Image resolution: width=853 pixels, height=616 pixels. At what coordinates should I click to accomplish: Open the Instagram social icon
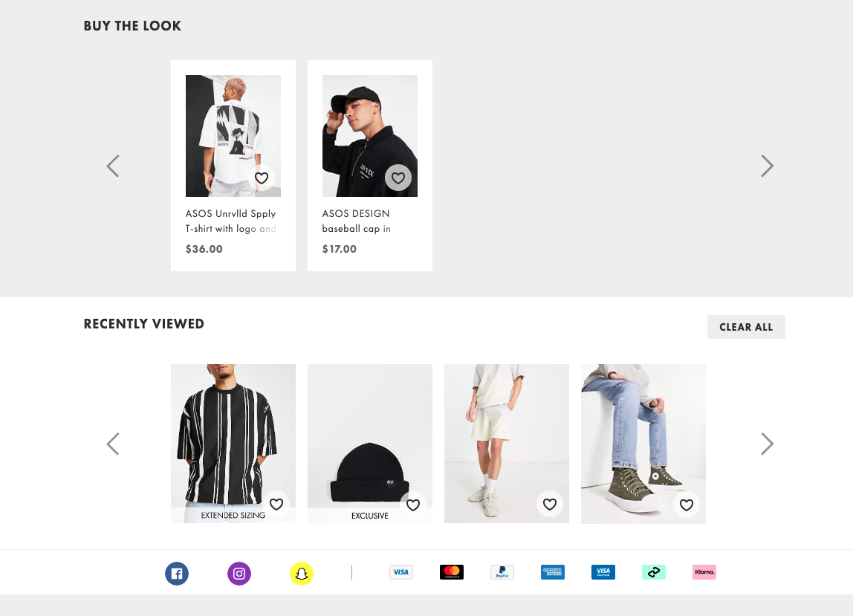[x=239, y=574]
